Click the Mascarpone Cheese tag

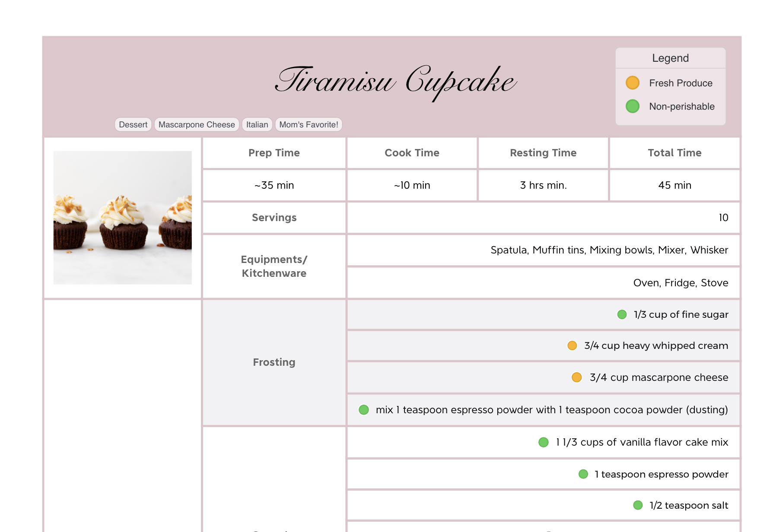[197, 124]
